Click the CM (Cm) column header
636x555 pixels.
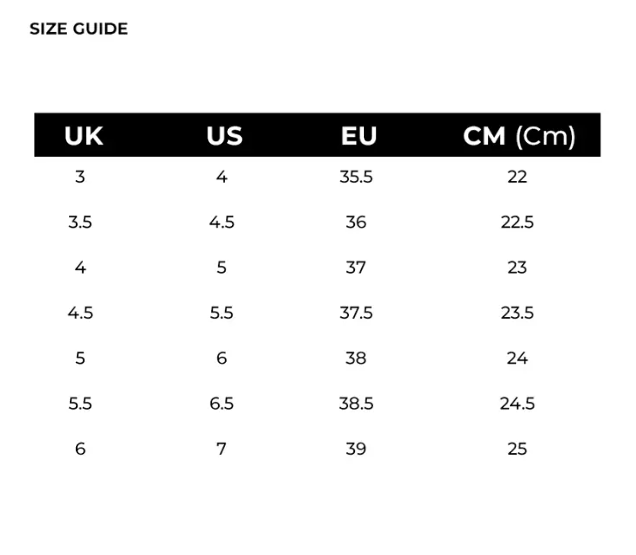click(519, 136)
